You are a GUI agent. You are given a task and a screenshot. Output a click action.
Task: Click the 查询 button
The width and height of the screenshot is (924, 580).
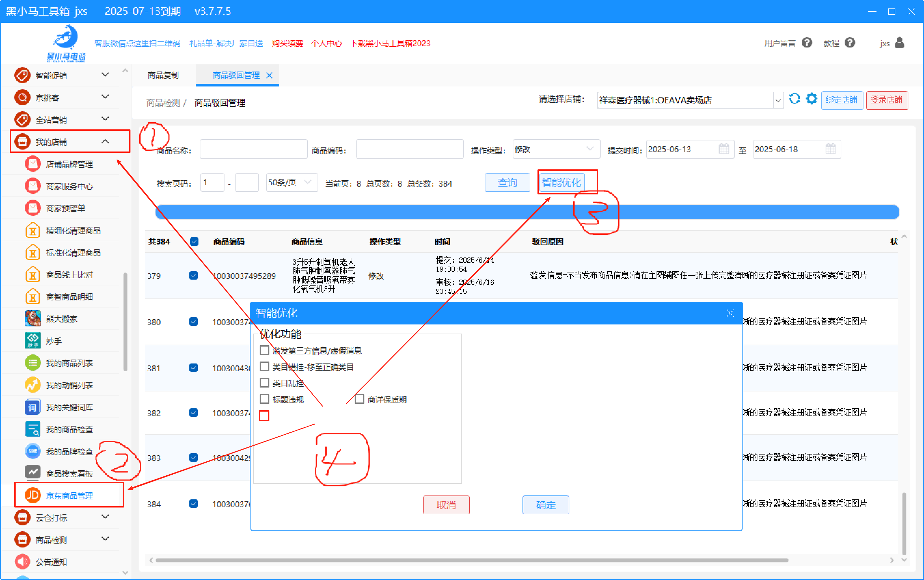click(507, 182)
